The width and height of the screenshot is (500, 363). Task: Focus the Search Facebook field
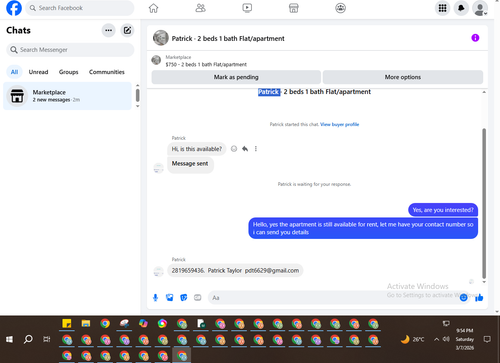(80, 8)
